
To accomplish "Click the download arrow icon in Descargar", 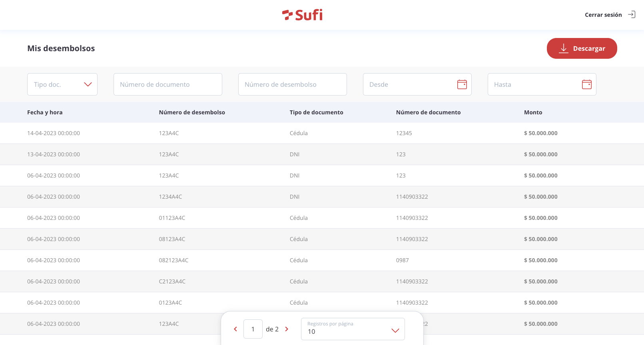I will pos(564,48).
